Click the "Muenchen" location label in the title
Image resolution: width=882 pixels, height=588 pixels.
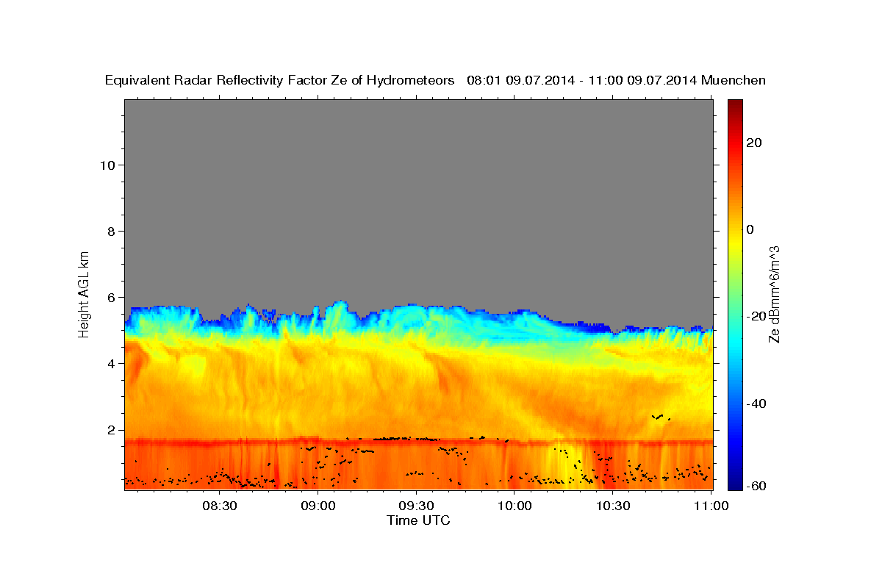(734, 80)
